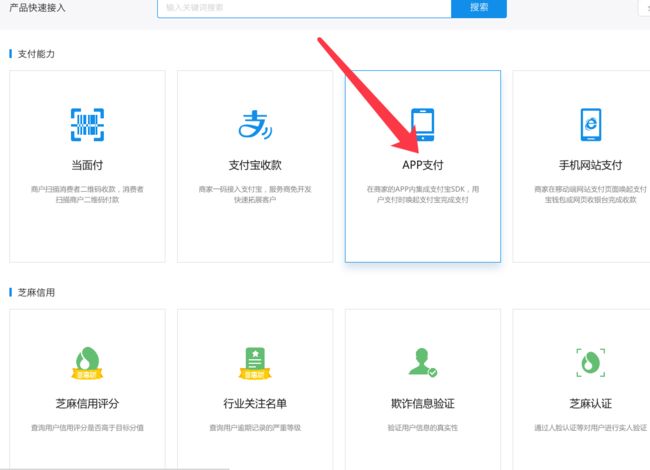Open the 手机网站支付 product title
650x470 pixels.
click(590, 165)
